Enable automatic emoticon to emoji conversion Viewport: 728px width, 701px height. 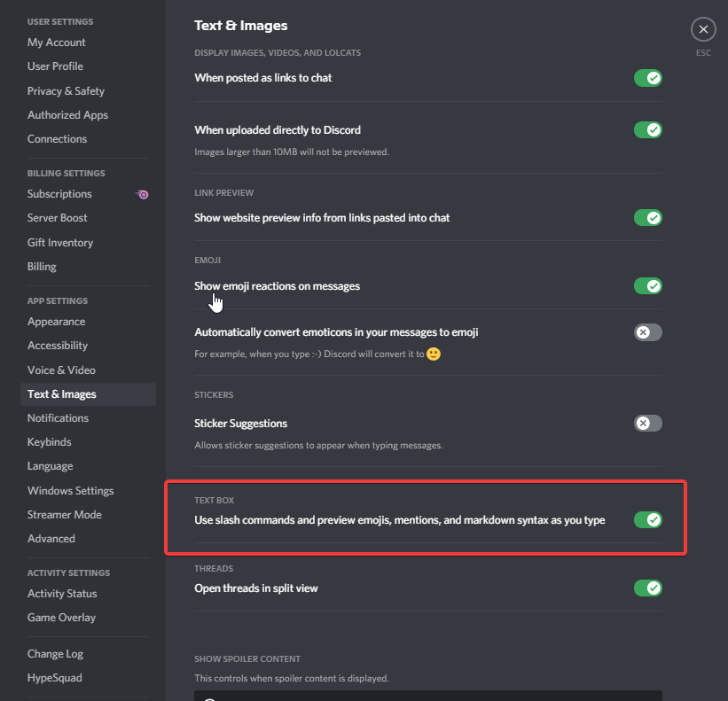647,332
